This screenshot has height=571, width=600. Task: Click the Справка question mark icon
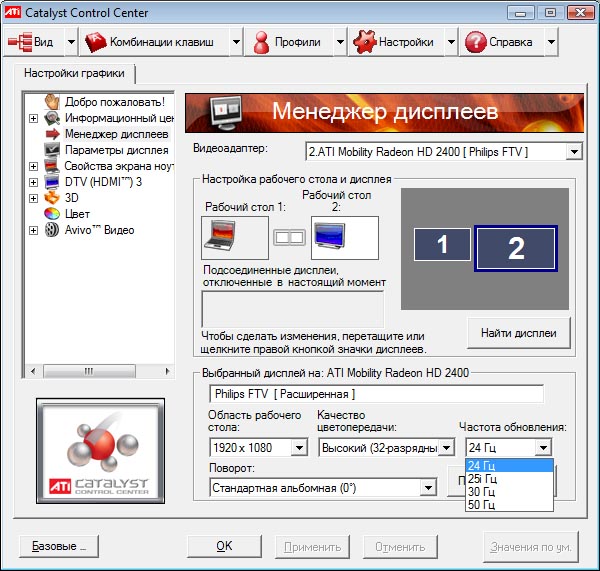click(475, 42)
